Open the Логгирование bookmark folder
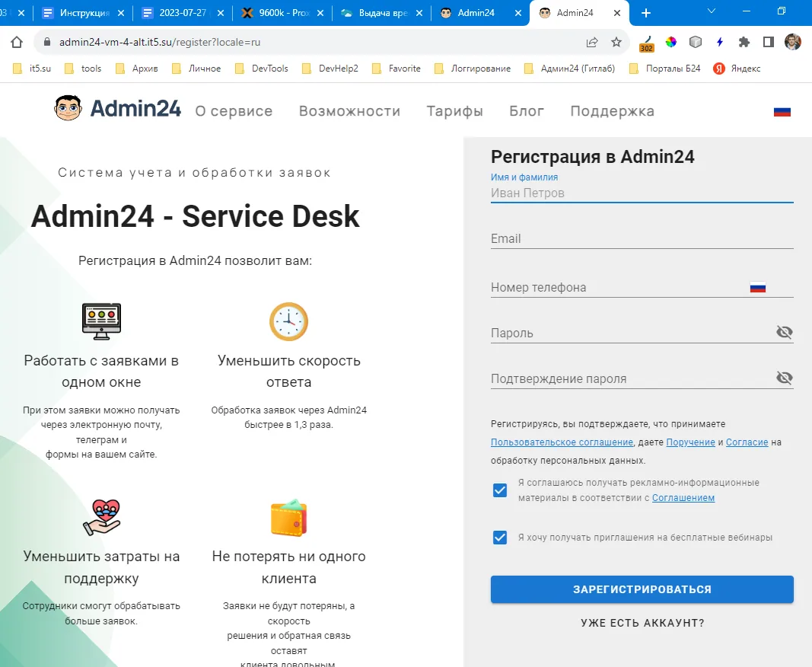The width and height of the screenshot is (812, 667). [473, 69]
